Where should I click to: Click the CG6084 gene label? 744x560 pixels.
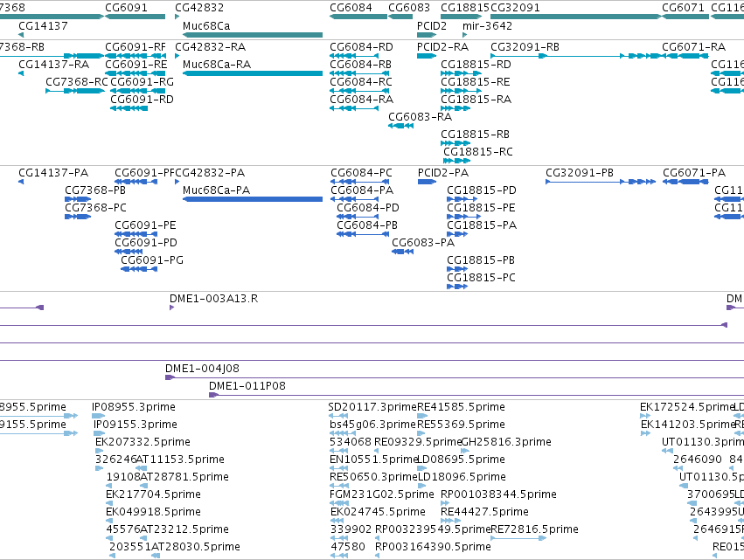tap(351, 8)
